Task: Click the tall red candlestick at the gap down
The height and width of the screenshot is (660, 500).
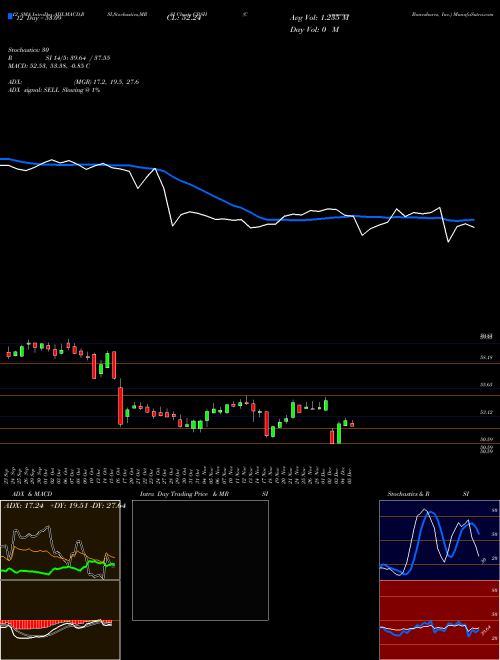Action: coord(121,406)
